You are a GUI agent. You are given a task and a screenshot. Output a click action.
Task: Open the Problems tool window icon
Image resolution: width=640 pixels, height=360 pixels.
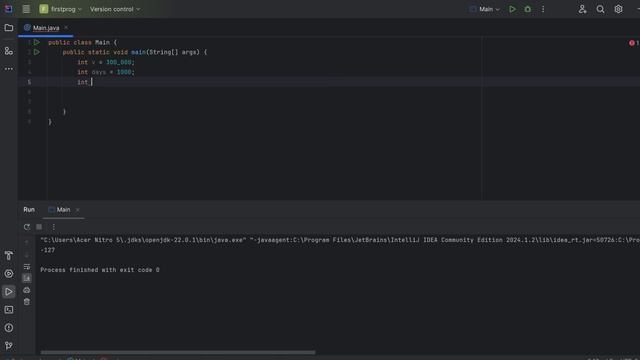[9, 328]
